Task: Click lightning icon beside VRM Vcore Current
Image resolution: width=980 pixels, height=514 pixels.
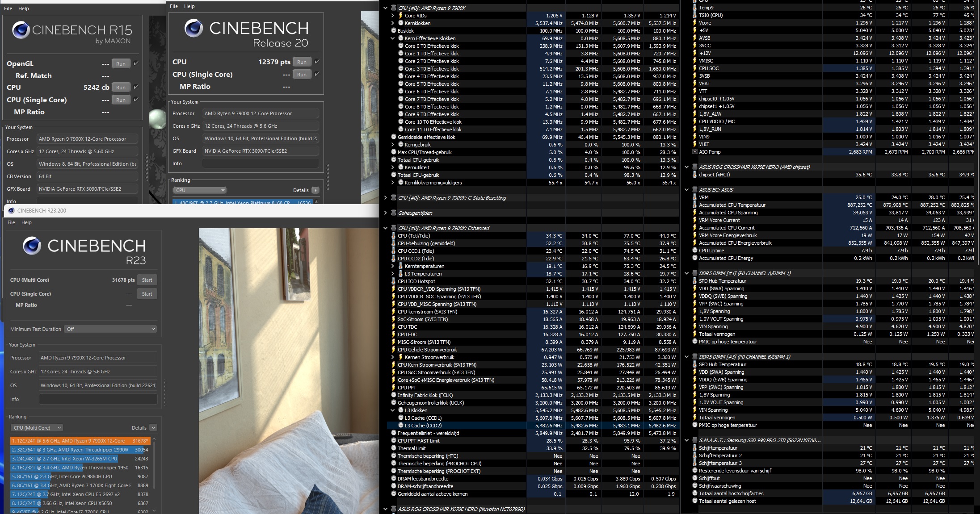Action: coord(694,220)
